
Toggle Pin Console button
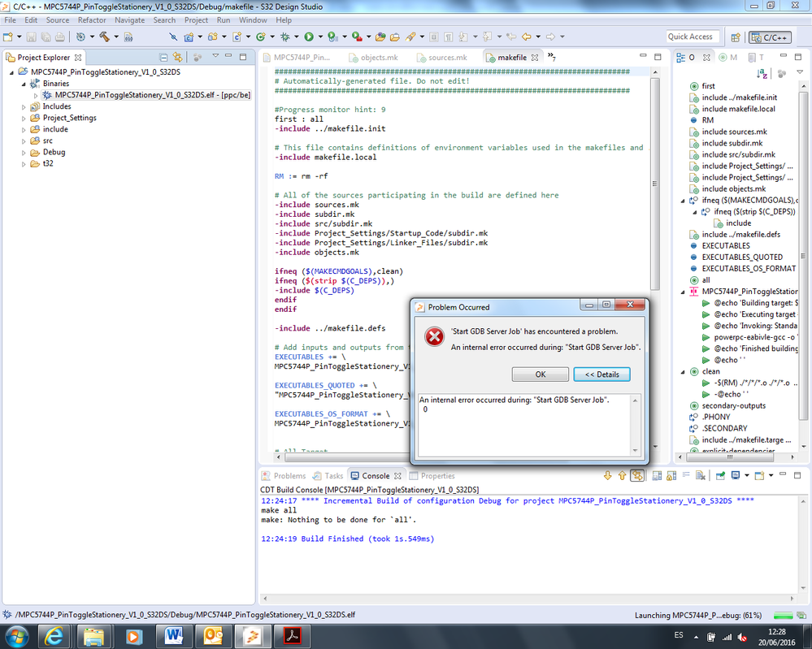[x=720, y=476]
